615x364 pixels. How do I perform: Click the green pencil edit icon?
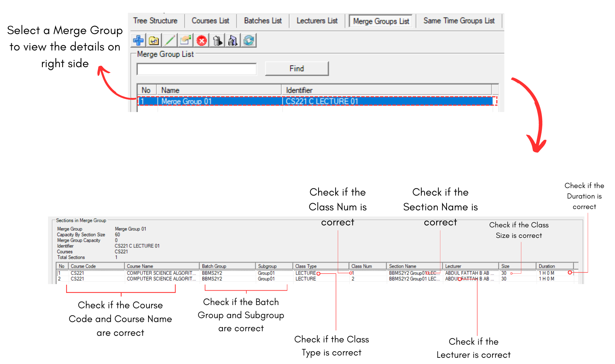coord(170,41)
